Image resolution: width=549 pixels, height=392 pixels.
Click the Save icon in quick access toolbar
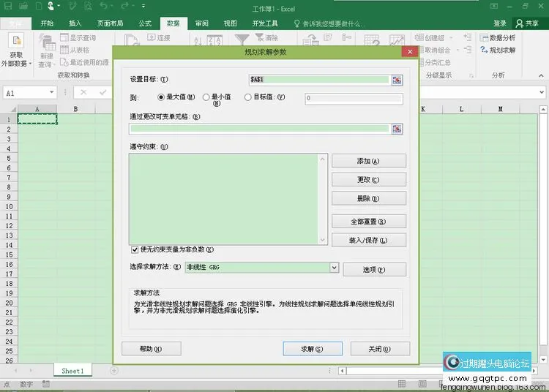point(8,6)
